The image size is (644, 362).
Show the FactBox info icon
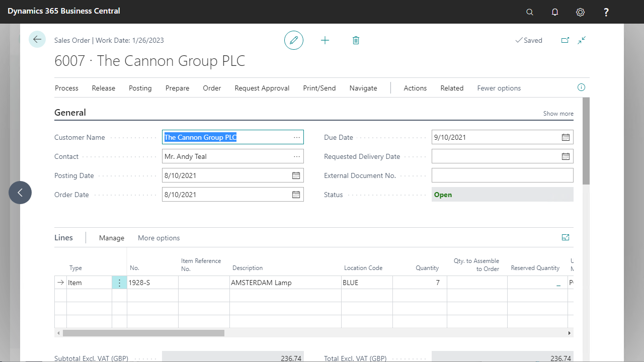(581, 87)
